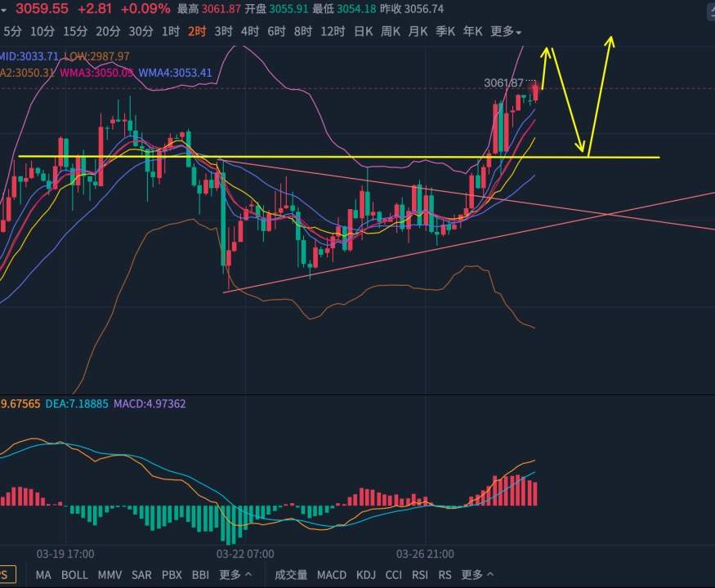
Task: Open the 日K daily chart
Action: (364, 31)
